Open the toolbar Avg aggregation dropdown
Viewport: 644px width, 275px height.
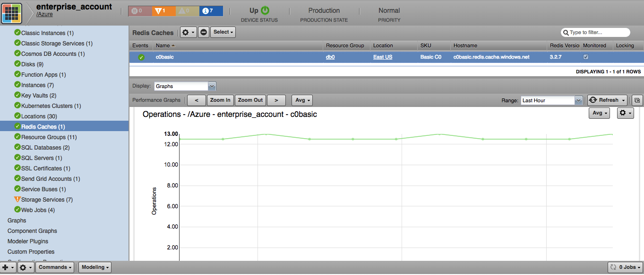[x=302, y=100]
